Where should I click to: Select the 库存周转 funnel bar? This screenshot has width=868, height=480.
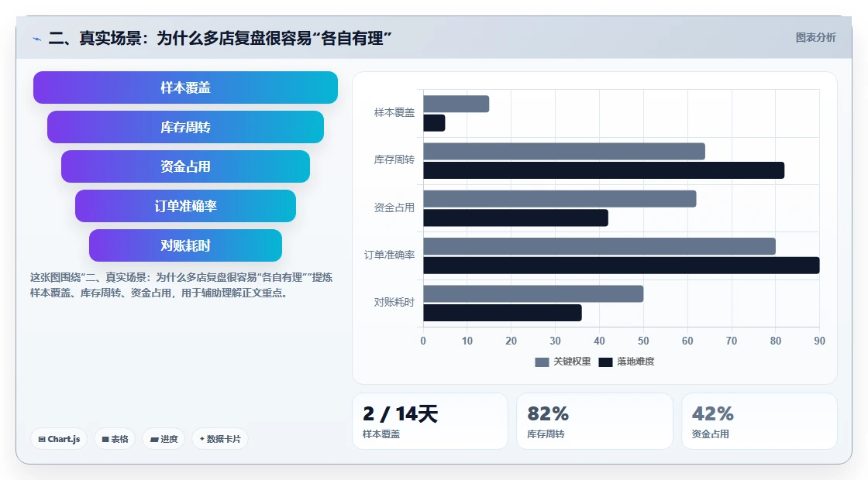pos(185,127)
